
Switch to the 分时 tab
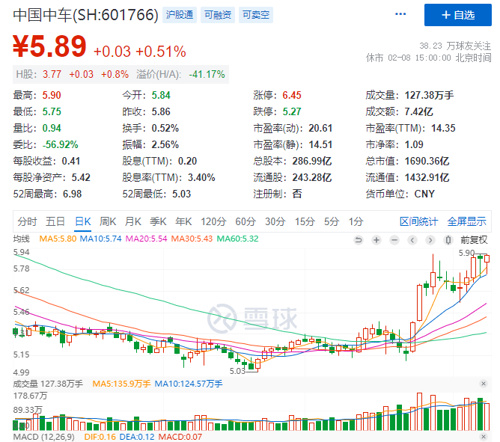tap(27, 221)
